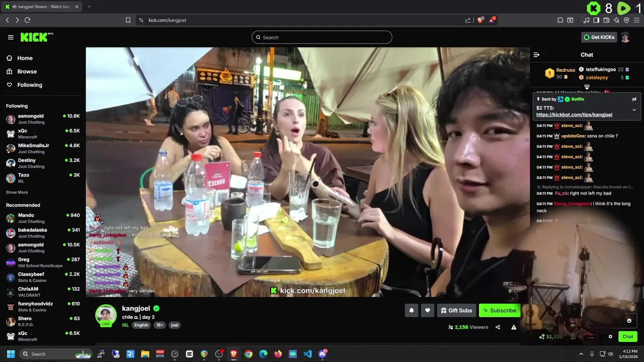Open the Kick hamburger sidebar menu
Screen dimensions: 644x362
click(x=11, y=37)
